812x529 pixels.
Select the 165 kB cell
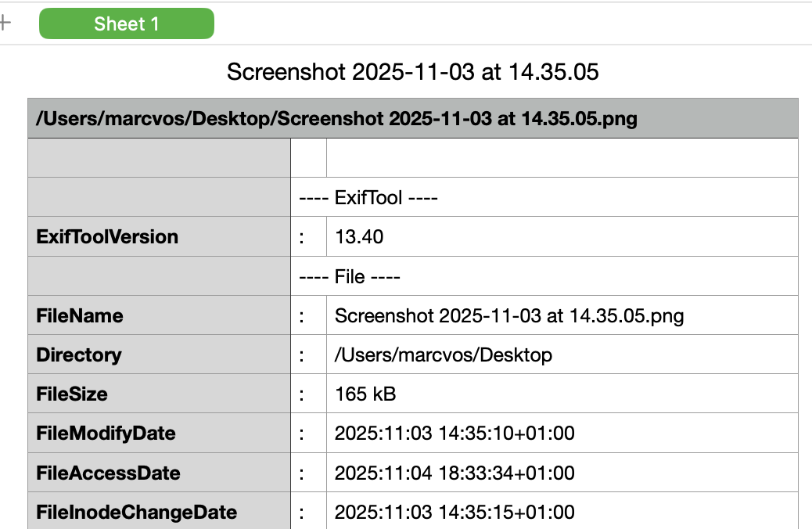(x=365, y=394)
